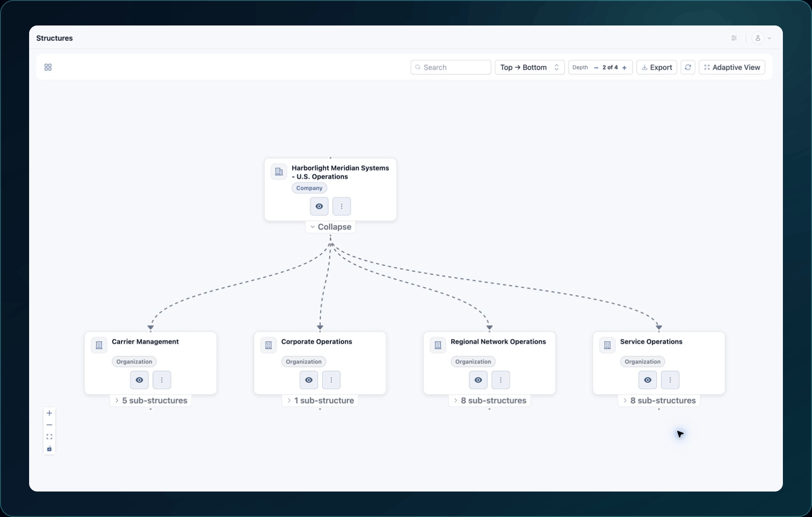Click the Regional Network Operations organization icon
This screenshot has width=812, height=517.
[x=438, y=345]
